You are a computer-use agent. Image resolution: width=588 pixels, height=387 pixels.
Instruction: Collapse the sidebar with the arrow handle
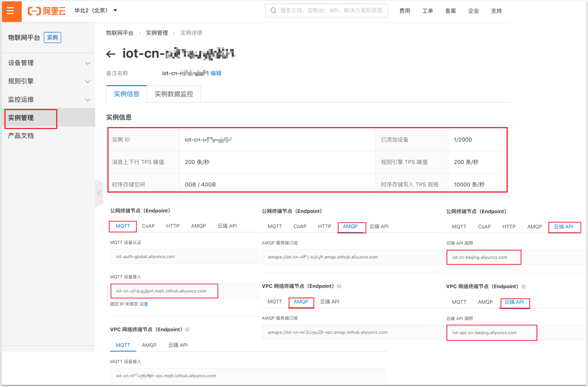99,193
